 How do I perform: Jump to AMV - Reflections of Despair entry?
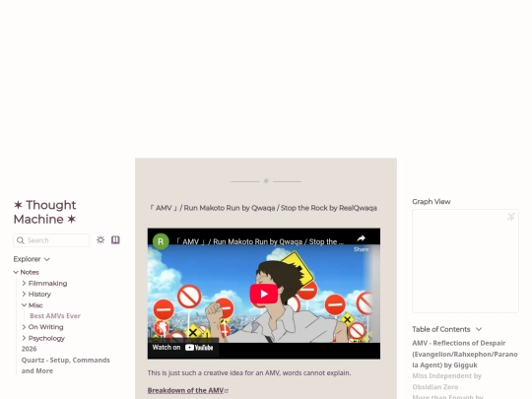[x=464, y=354]
